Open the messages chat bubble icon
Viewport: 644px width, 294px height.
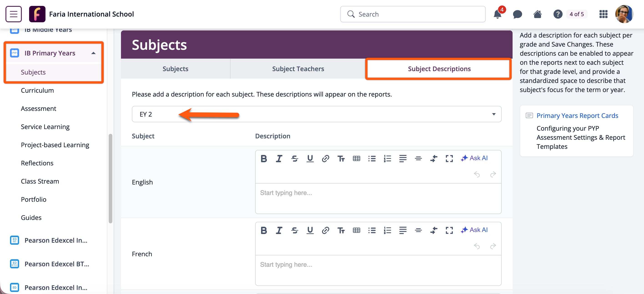tap(517, 14)
